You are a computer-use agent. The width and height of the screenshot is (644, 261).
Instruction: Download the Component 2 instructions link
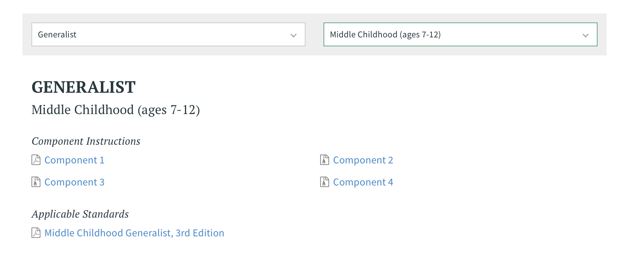pos(363,160)
